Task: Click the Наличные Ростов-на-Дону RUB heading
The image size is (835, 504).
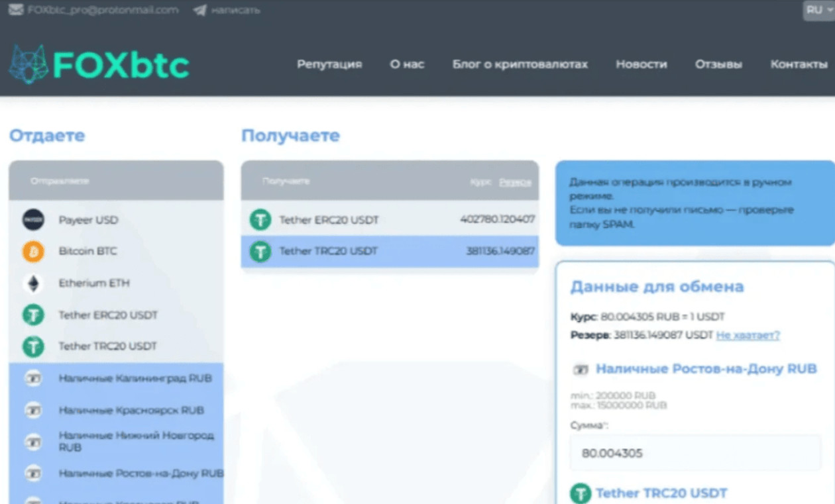Action: [706, 369]
